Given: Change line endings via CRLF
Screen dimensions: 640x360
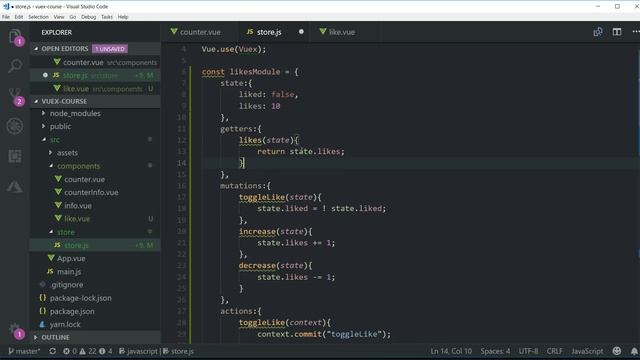Looking at the screenshot, I should coord(554,351).
